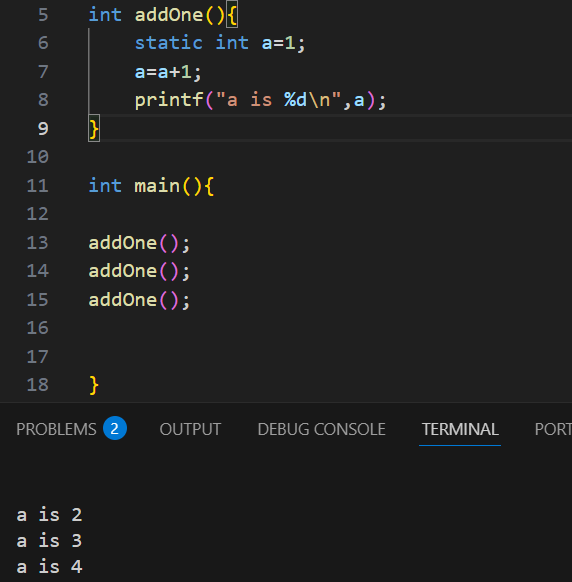Click line number 5 in the gutter
This screenshot has width=572, height=582.
pyautogui.click(x=43, y=15)
